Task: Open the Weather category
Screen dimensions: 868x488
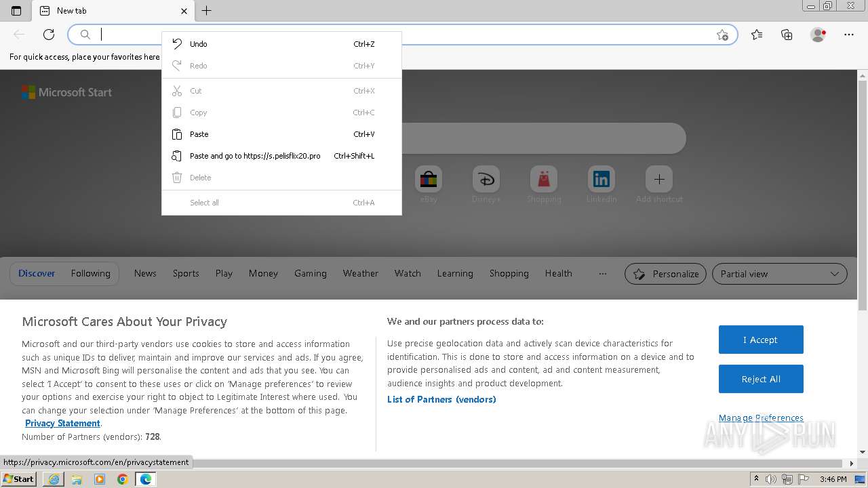Action: [361, 273]
